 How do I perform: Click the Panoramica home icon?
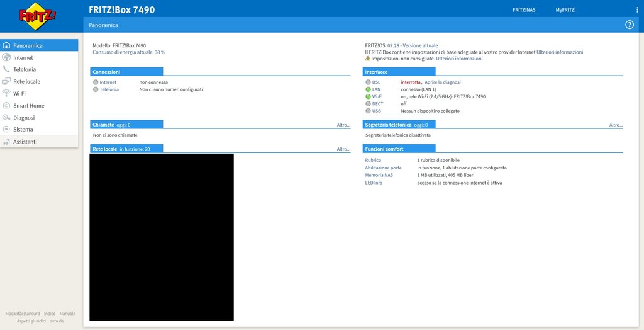point(6,45)
